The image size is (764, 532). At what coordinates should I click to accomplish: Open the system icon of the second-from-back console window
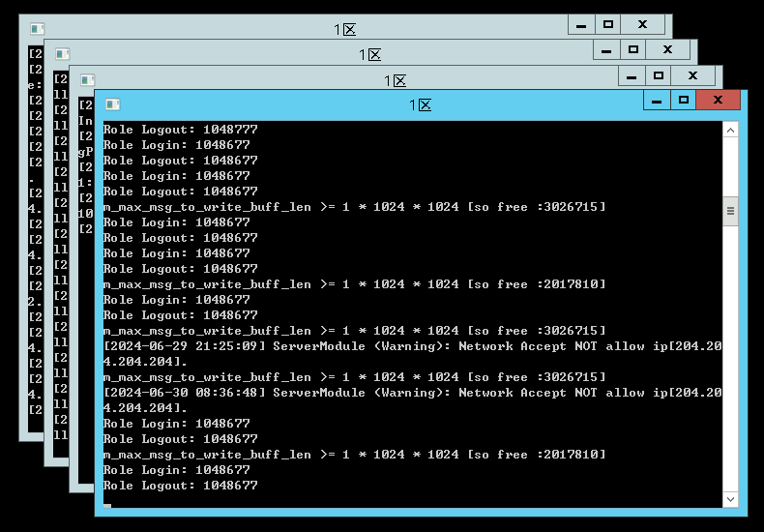pos(62,55)
